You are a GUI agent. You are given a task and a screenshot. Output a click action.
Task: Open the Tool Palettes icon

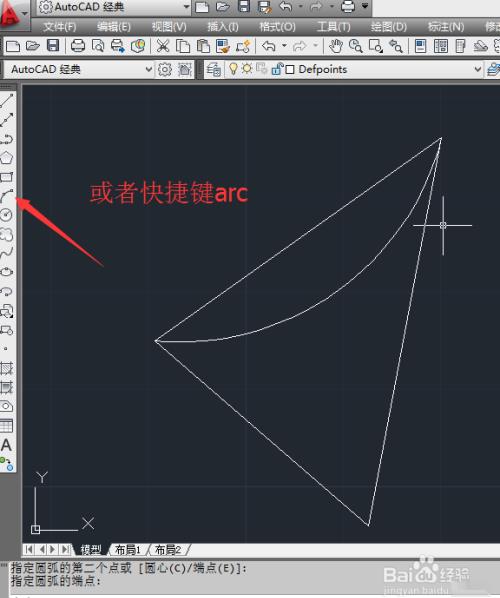(461, 46)
